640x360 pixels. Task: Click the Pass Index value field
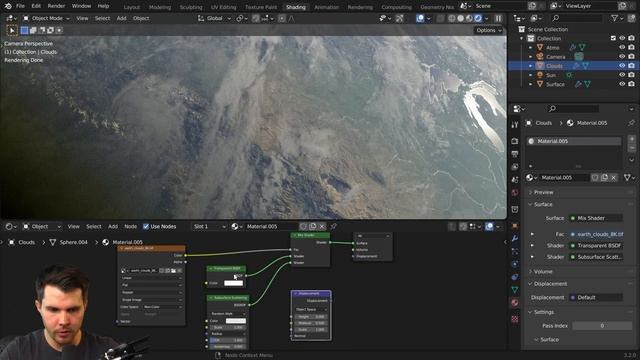(602, 326)
